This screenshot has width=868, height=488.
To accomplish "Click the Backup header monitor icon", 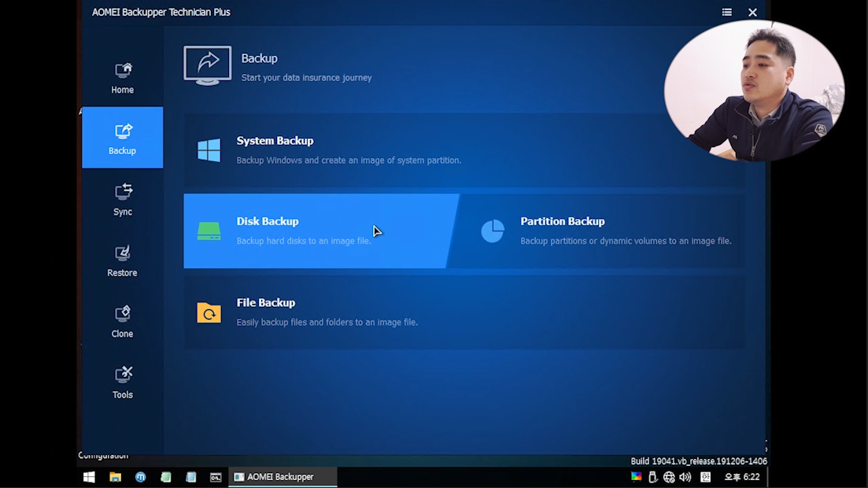I will click(208, 65).
